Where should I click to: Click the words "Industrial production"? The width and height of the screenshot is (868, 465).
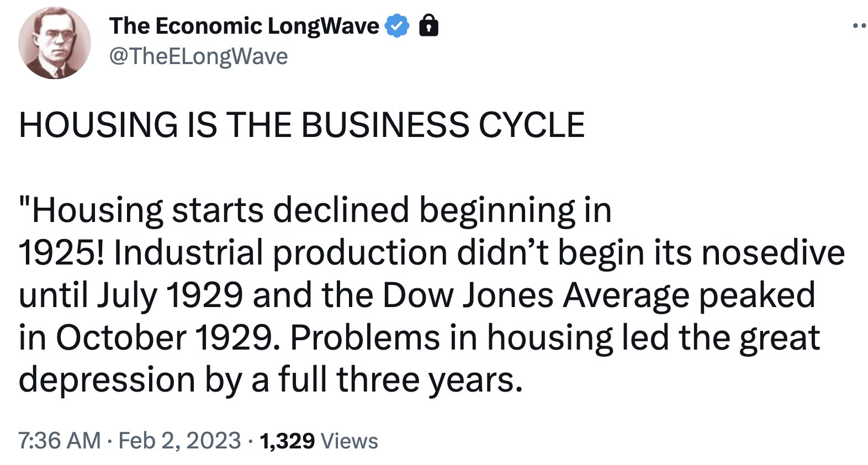280,253
